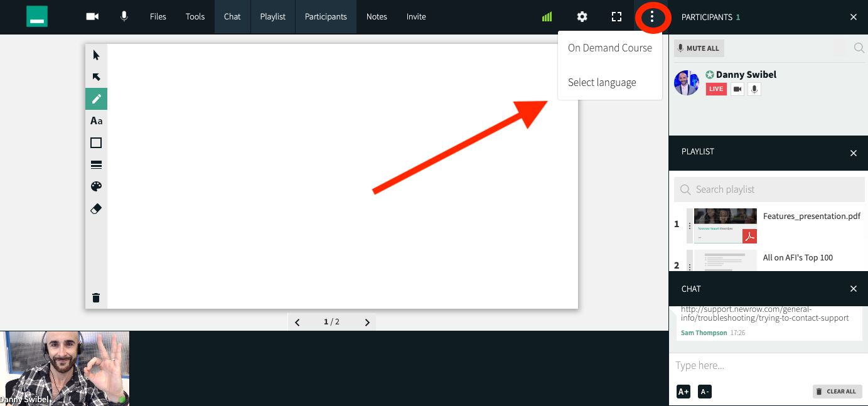
Task: Close the Participants panel
Action: [x=854, y=17]
